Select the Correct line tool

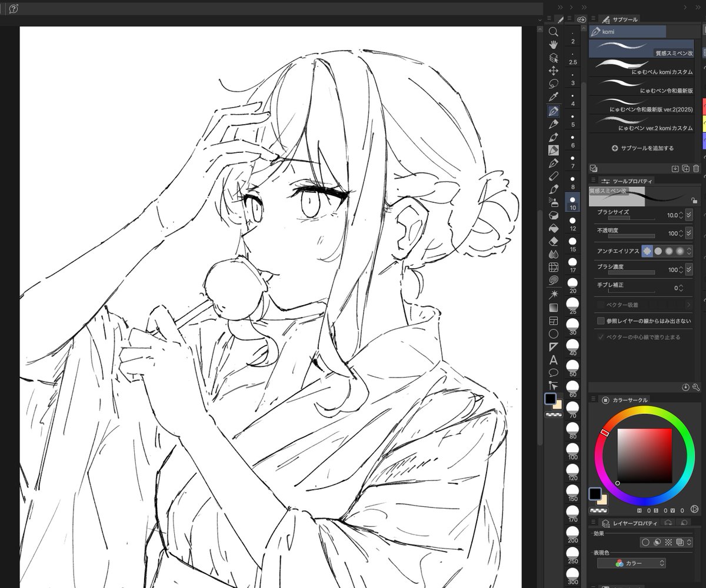(553, 386)
